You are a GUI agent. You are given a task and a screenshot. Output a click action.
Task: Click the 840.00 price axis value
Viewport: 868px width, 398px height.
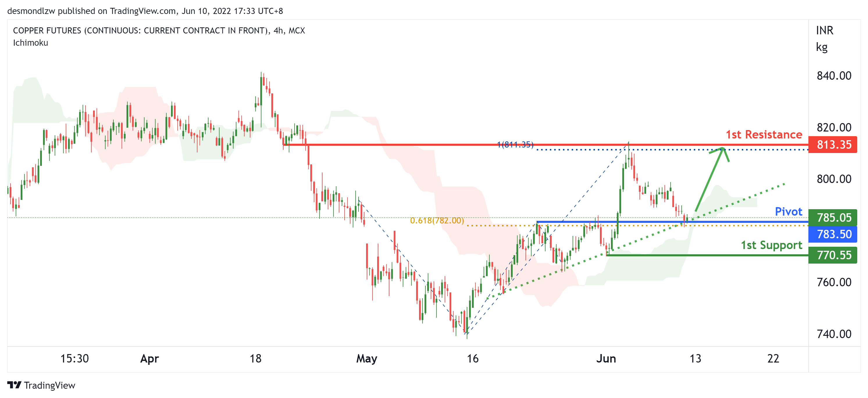click(834, 76)
